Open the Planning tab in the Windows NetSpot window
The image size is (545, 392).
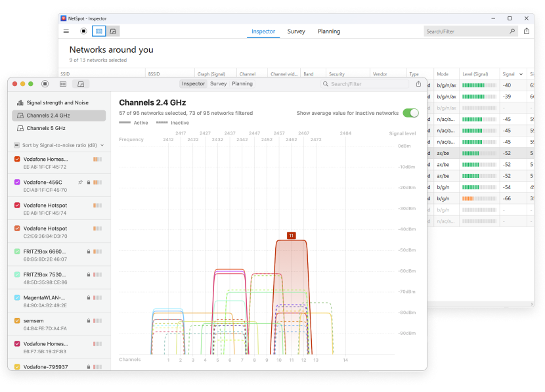click(329, 32)
